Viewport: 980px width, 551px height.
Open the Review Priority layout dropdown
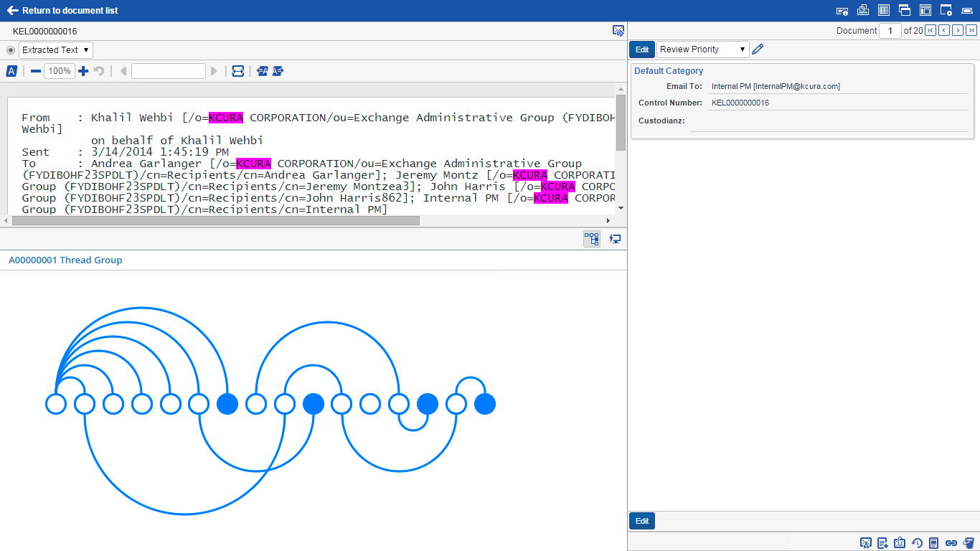click(x=703, y=50)
